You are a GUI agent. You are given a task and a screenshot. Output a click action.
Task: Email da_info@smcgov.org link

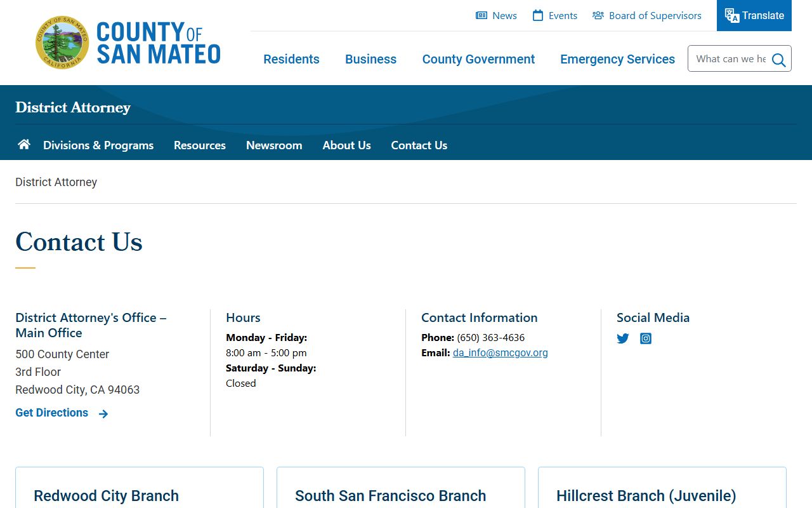point(501,352)
